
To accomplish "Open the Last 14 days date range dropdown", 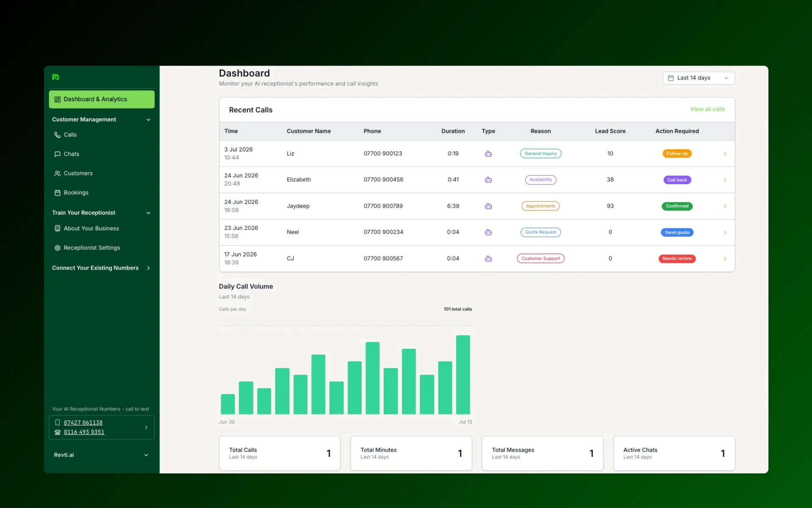I will (699, 78).
